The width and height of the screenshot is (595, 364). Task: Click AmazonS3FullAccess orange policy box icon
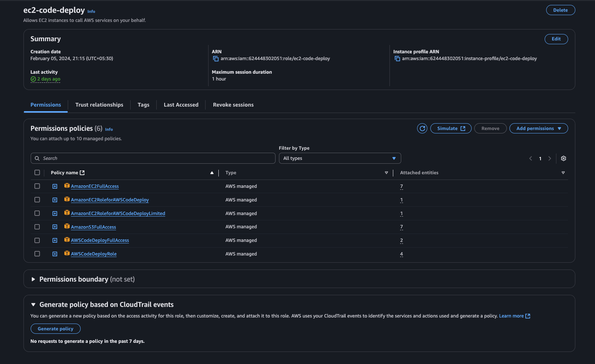pos(67,226)
